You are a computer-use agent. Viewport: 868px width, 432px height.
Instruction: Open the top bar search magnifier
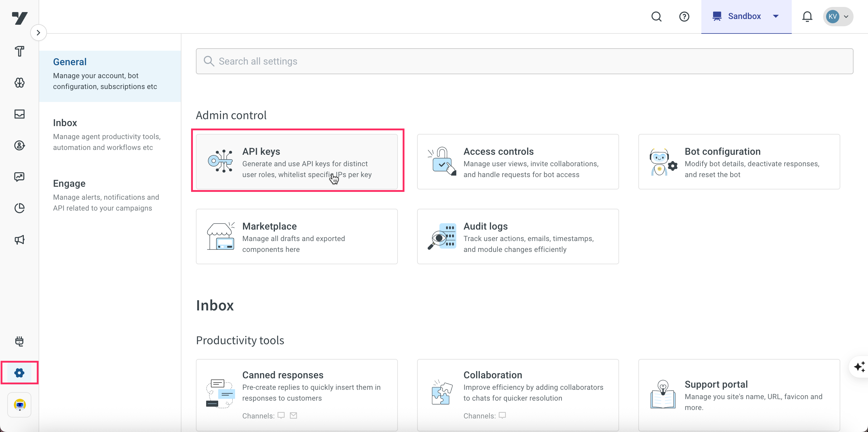pyautogui.click(x=656, y=17)
